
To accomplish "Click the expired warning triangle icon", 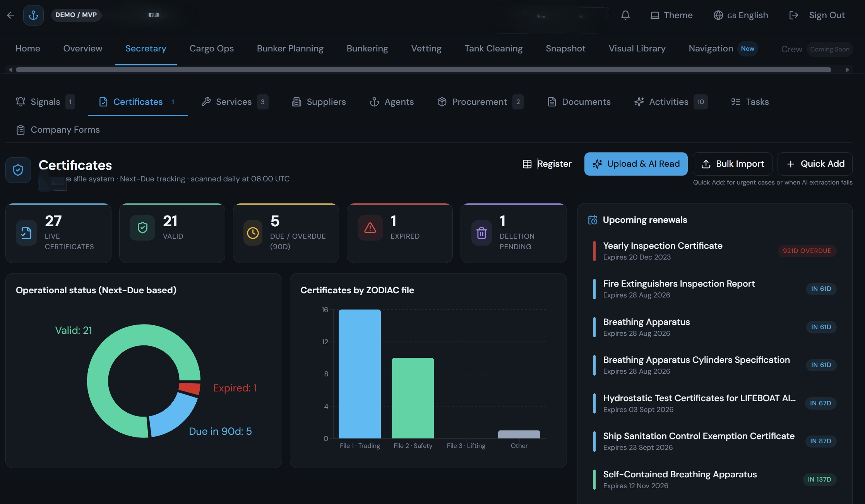I will point(370,228).
